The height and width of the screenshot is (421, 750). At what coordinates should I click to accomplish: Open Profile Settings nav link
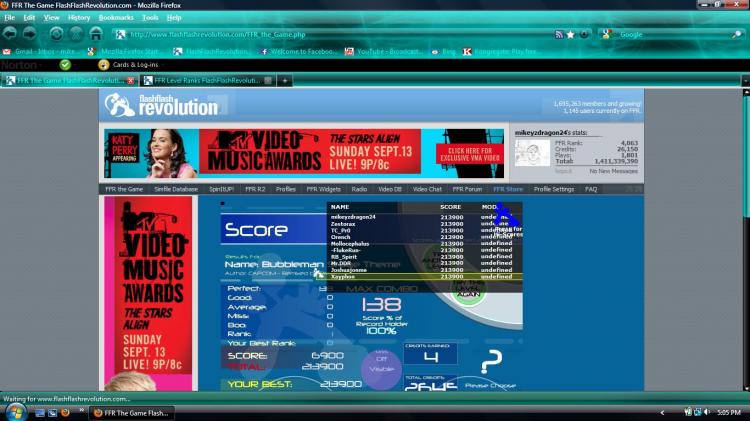point(553,189)
